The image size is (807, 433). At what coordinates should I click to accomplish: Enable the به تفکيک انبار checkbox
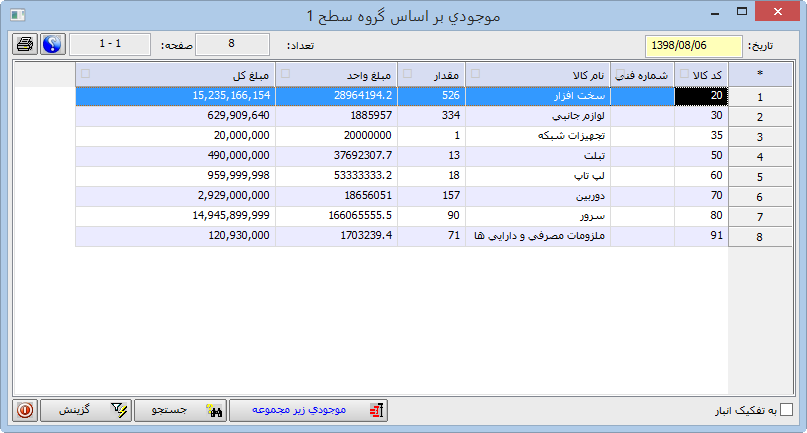coord(786,410)
